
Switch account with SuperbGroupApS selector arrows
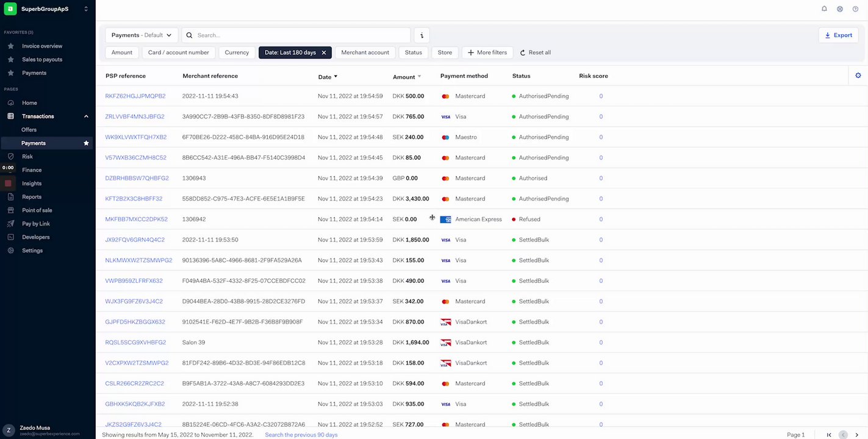(x=86, y=9)
